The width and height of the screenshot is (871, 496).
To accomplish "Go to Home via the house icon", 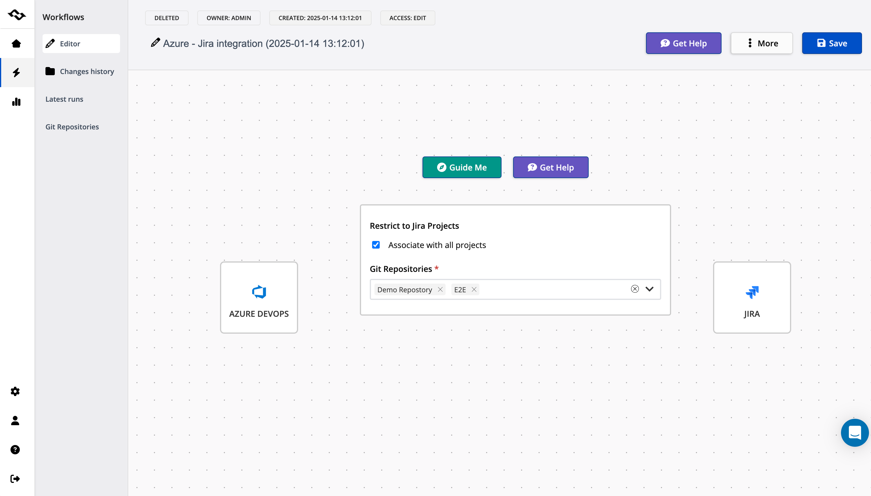I will [x=16, y=44].
